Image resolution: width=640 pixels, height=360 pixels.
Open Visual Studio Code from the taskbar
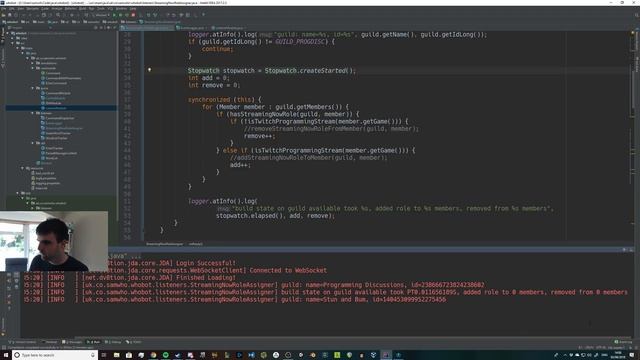251,355
